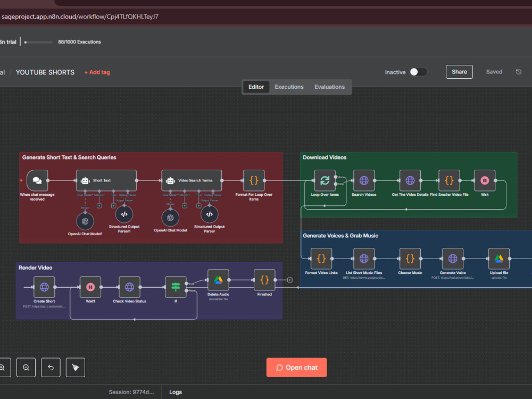Click the Session ID text
The height and width of the screenshot is (399, 532).
pyautogui.click(x=131, y=392)
